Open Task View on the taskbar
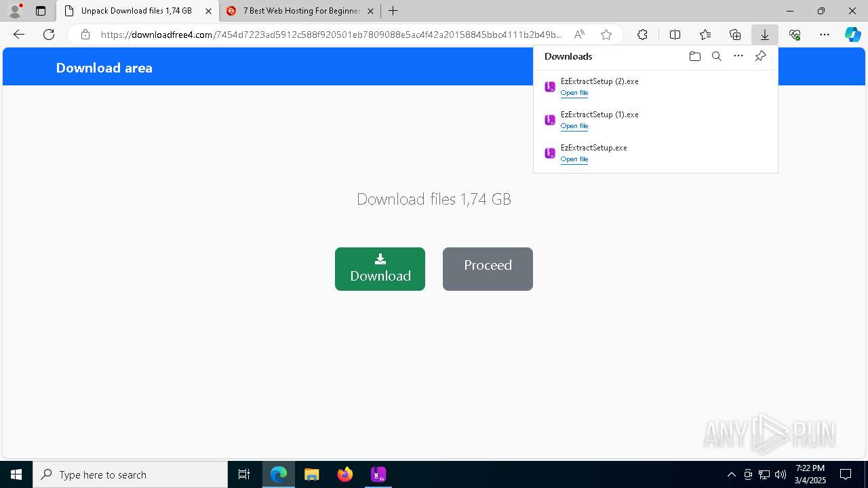Screen dimensions: 868x488 244,474
